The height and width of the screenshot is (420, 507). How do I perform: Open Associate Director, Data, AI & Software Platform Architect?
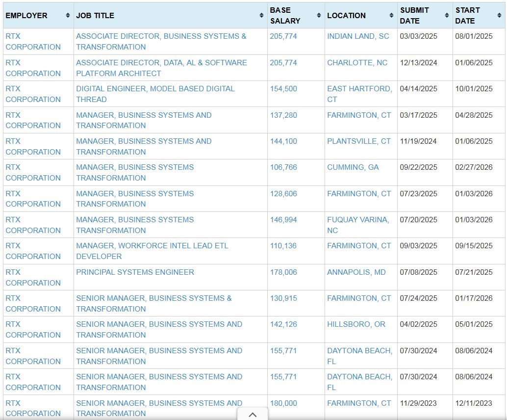click(161, 68)
